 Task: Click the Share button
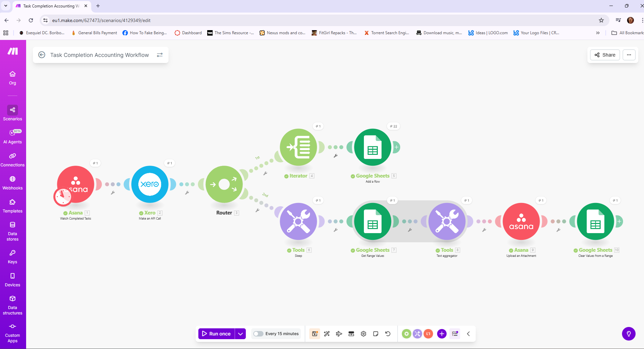[605, 55]
